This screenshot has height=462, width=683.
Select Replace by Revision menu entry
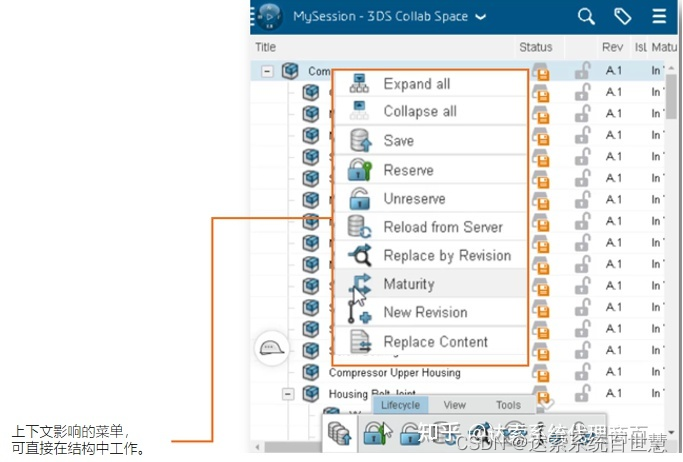tap(430, 255)
